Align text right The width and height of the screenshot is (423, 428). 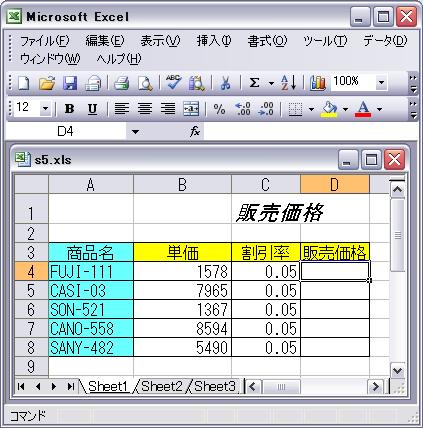click(x=168, y=109)
